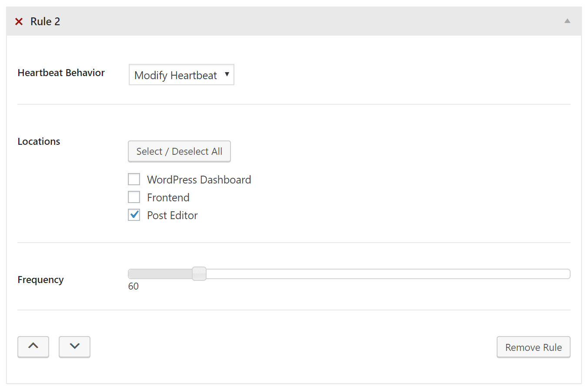The width and height of the screenshot is (588, 390).
Task: Click the dropdown arrow on Heartbeat Behavior select
Action: pos(227,74)
